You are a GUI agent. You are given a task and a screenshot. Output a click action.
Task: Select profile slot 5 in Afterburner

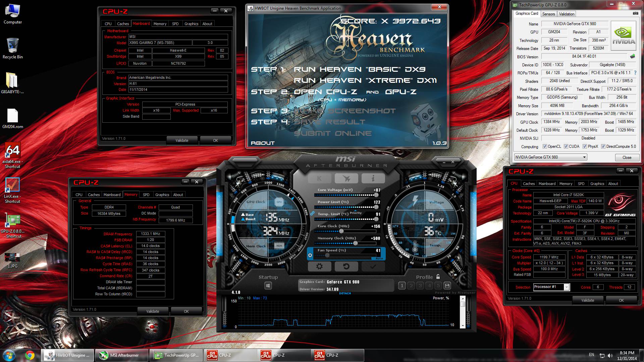438,286
